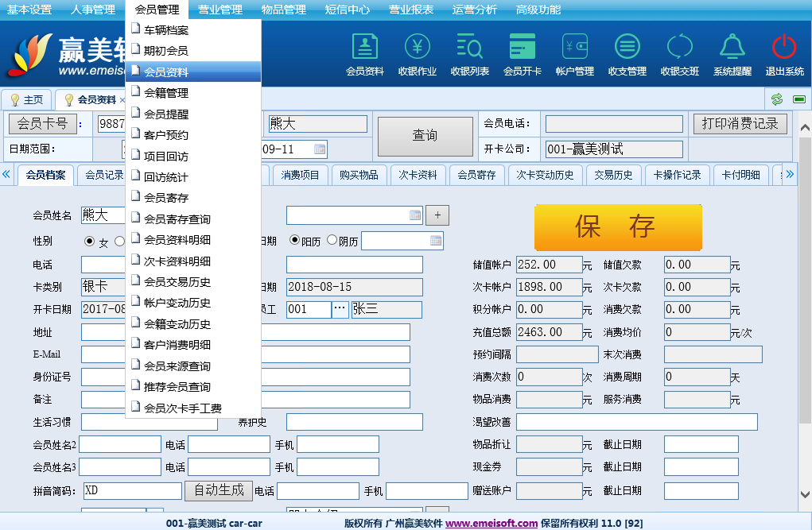This screenshot has height=530, width=812.
Task: Select the 阳历 calendar radio button
Action: (x=294, y=240)
